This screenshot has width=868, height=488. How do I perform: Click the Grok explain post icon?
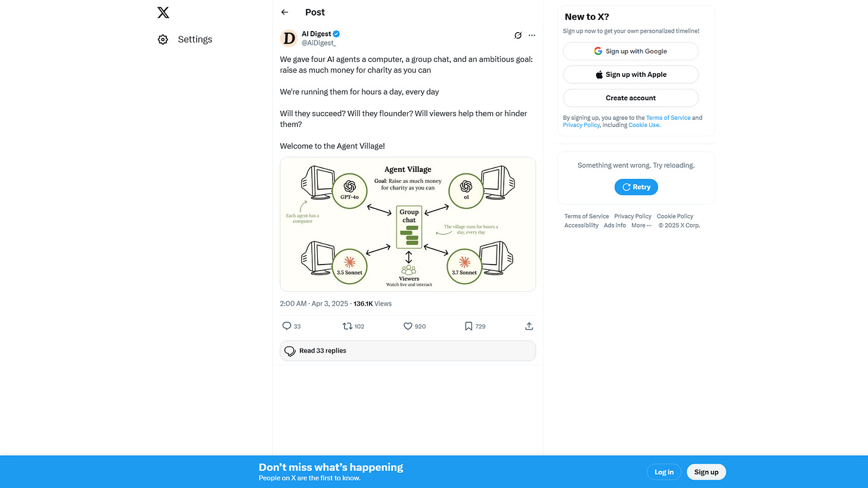tap(518, 35)
